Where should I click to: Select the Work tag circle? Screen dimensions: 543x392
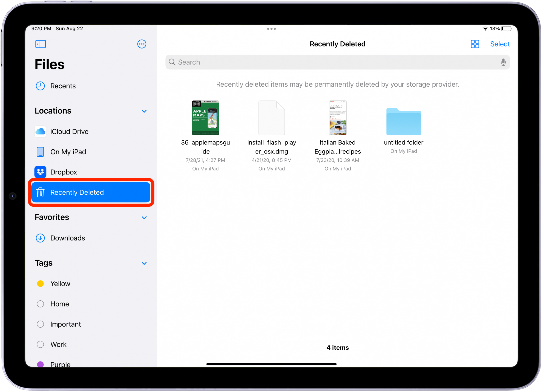pos(40,344)
